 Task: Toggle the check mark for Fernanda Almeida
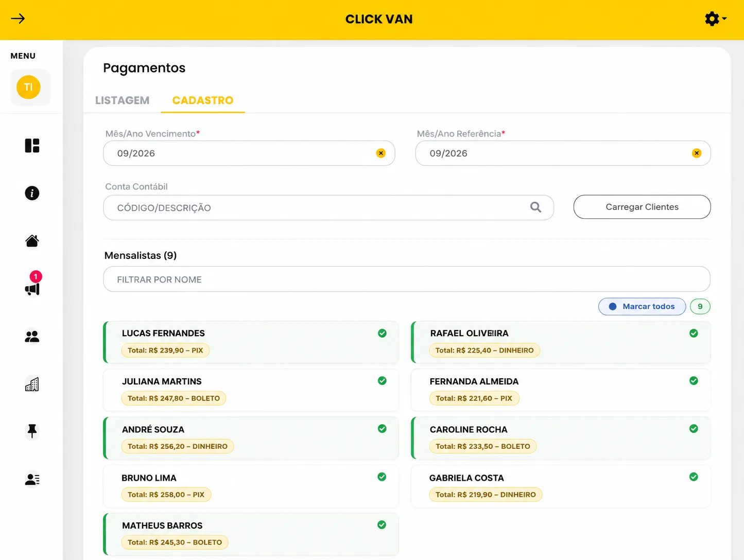[694, 381]
